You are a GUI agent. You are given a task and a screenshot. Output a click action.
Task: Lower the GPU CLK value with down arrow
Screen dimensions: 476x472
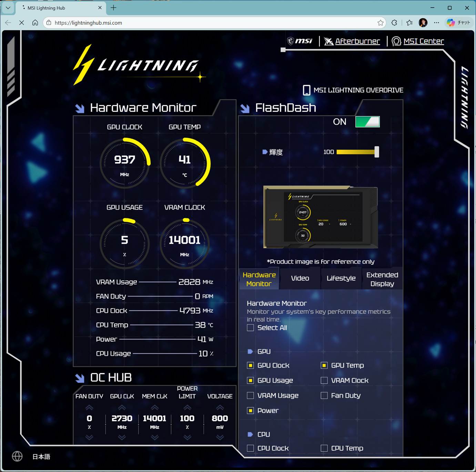121,437
